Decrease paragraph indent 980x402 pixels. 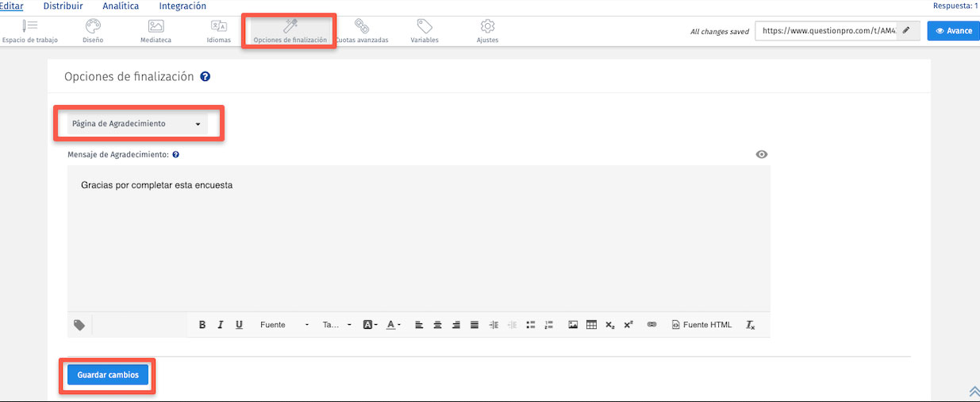(512, 325)
